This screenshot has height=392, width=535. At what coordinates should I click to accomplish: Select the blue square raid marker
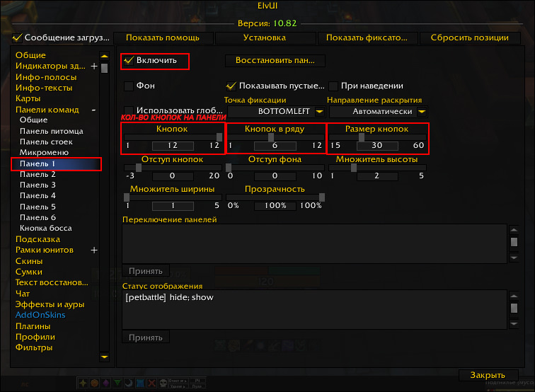pos(140,384)
